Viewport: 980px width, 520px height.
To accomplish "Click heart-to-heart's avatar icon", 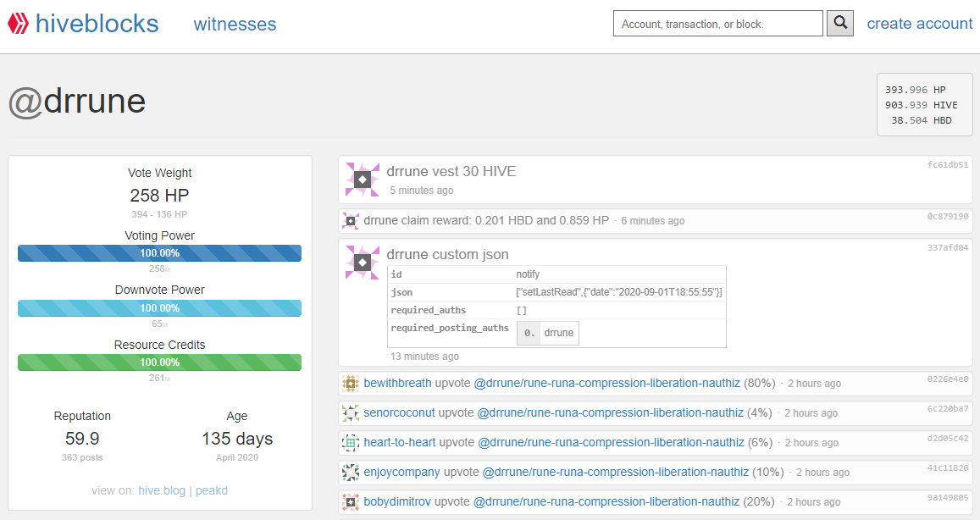I will pos(351,442).
